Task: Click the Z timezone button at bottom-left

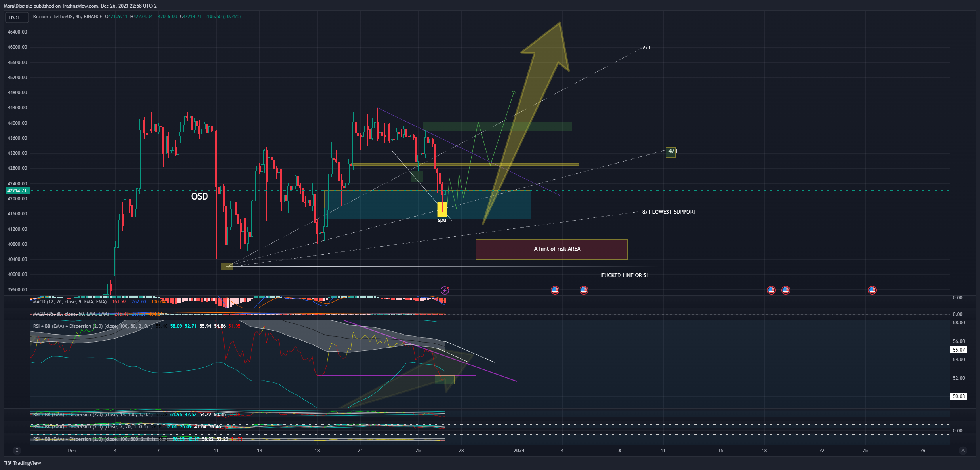Action: point(17,450)
